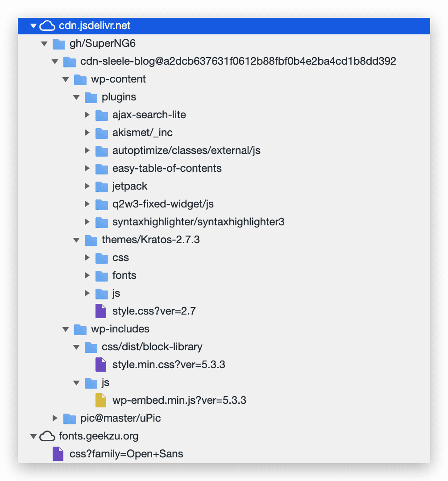Viewport: 448px width, 481px height.
Task: Select the cdn-sleele-blog@a2dcb63 label
Action: pyautogui.click(x=238, y=62)
